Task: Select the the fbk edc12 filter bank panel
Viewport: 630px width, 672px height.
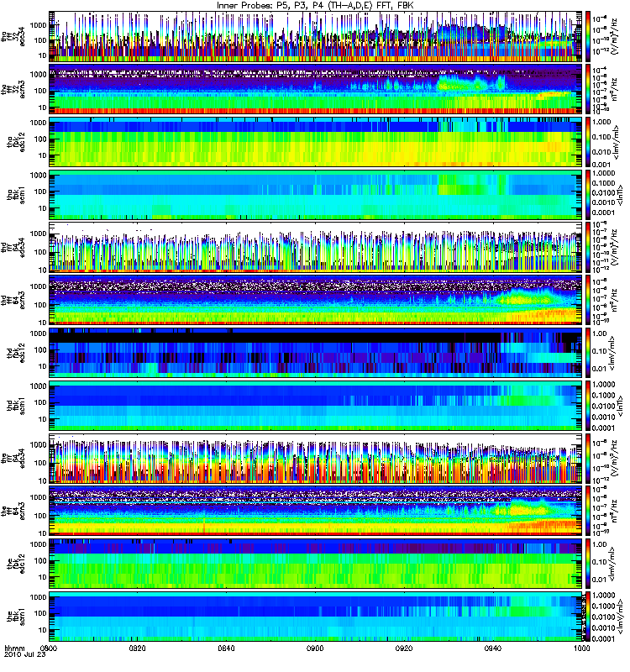Action: tap(316, 563)
